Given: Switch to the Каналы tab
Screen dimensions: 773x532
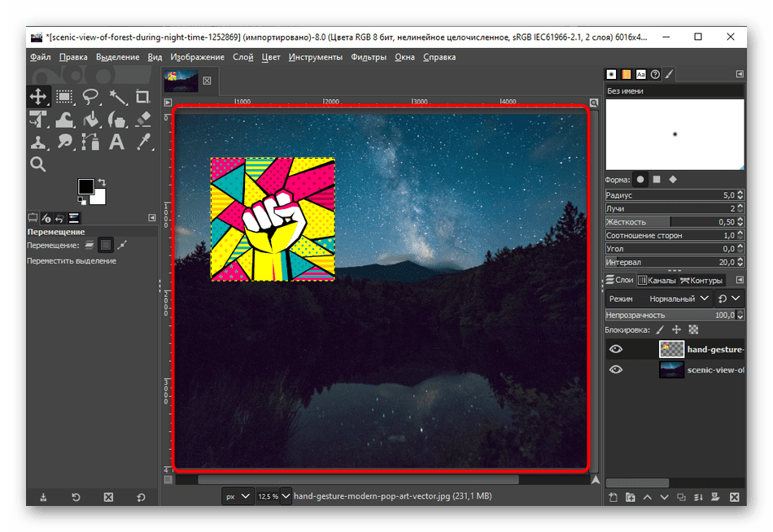Looking at the screenshot, I should [x=657, y=281].
